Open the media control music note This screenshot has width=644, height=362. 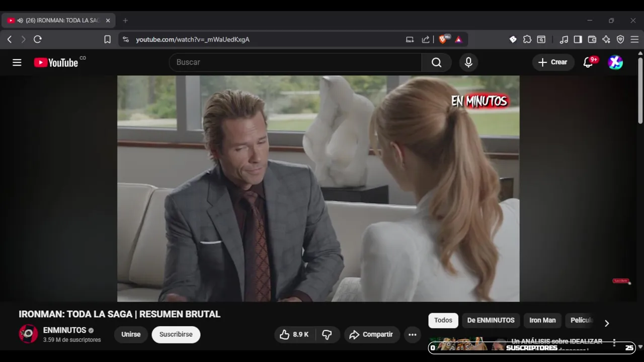(564, 39)
